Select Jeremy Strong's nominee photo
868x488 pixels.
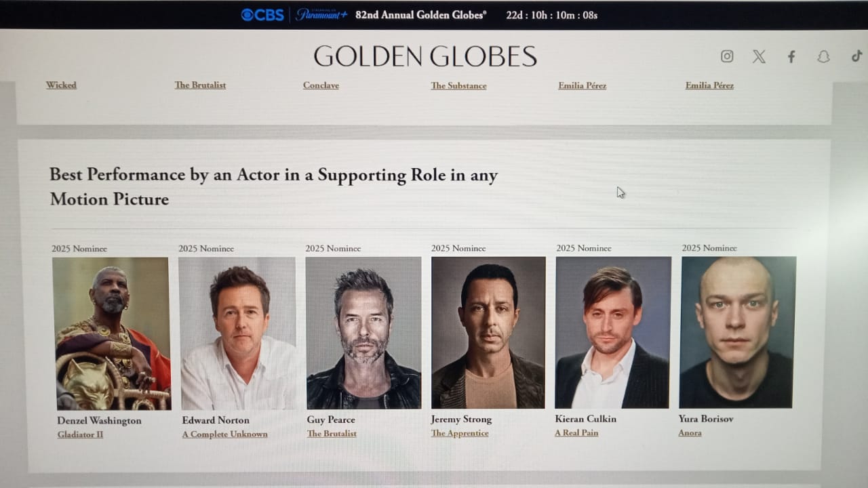pos(488,332)
